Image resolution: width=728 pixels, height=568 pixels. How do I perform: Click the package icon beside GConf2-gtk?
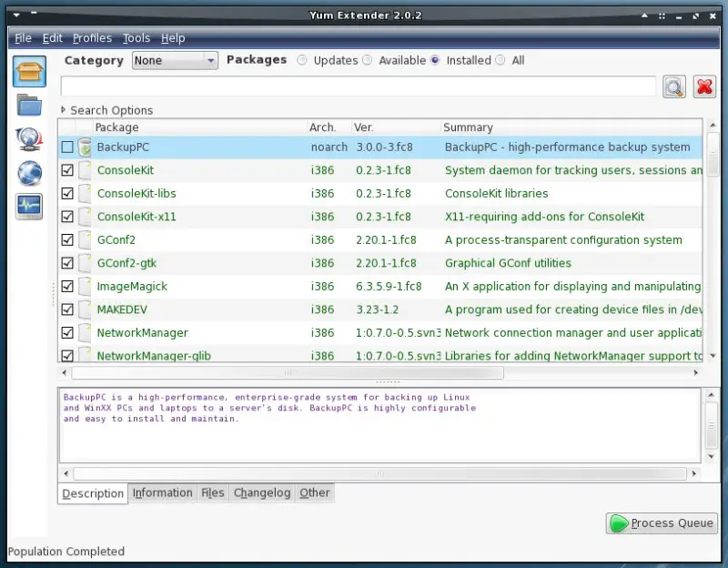85,263
